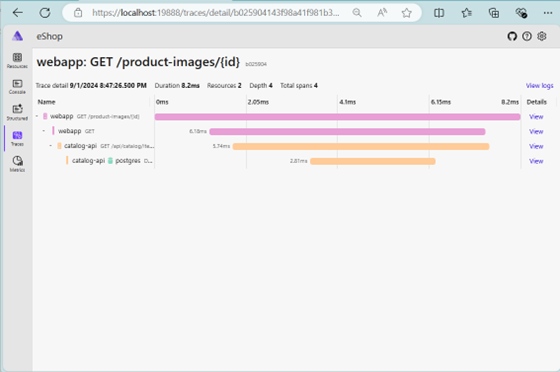This screenshot has width=560, height=372.
Task: Reload the page with refresh icon
Action: click(x=45, y=13)
